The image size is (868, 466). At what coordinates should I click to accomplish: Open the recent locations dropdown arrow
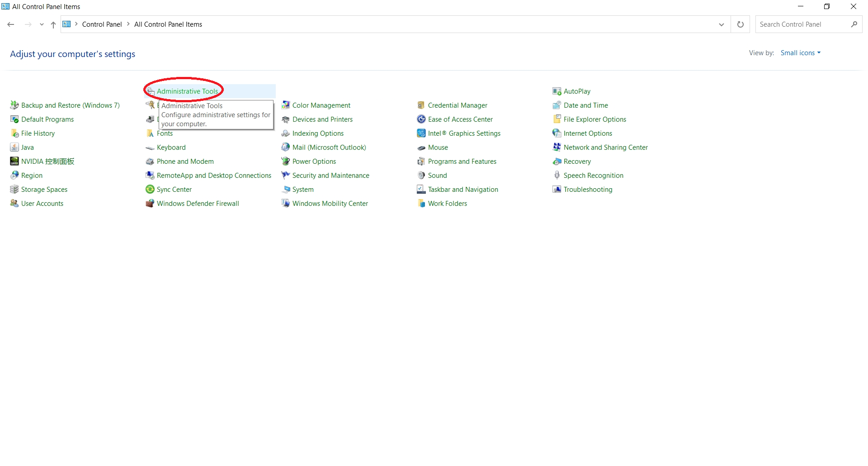(x=42, y=24)
